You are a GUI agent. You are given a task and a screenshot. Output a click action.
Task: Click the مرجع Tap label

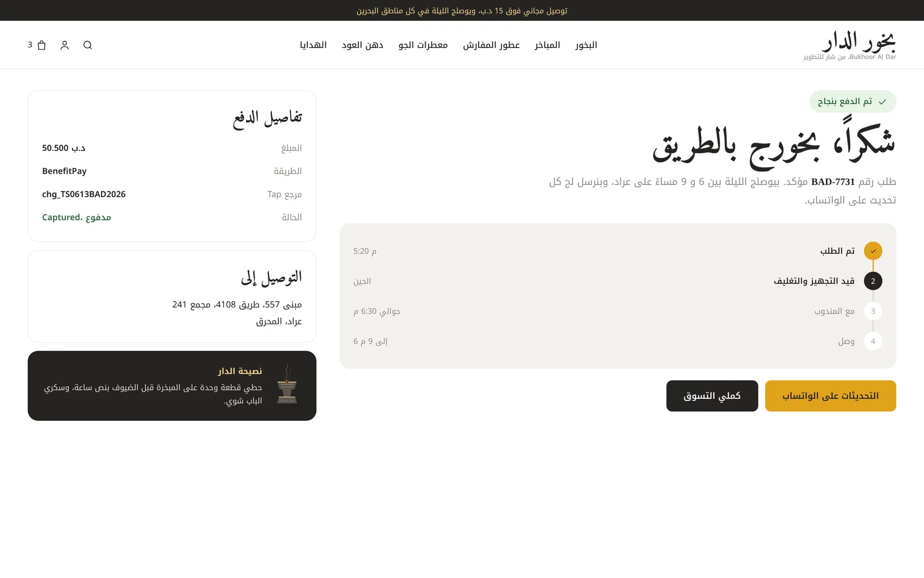285,194
